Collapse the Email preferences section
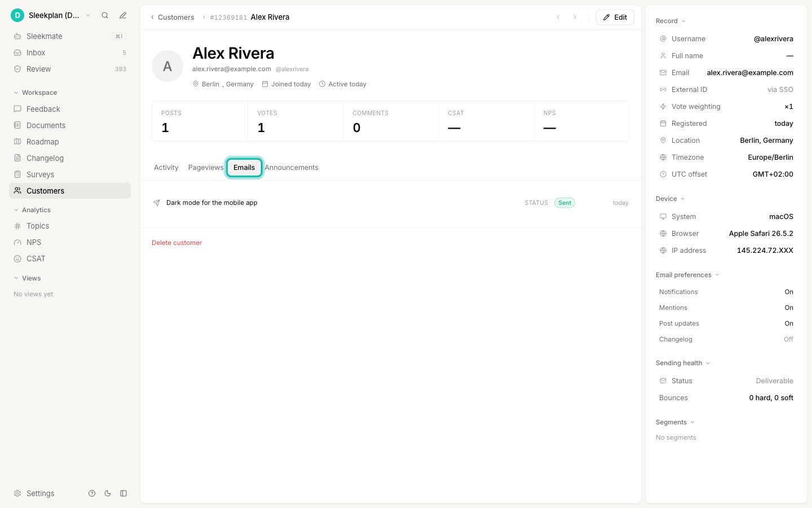The width and height of the screenshot is (812, 508). 687,275
